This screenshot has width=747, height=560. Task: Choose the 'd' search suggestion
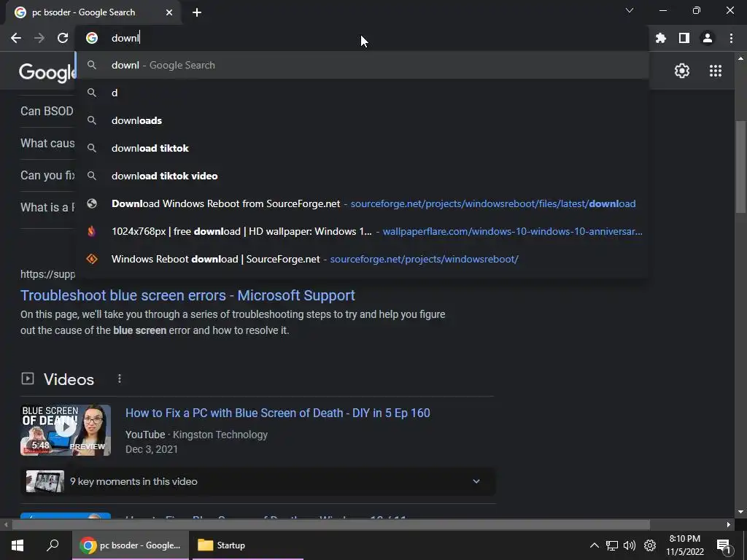[x=362, y=93]
